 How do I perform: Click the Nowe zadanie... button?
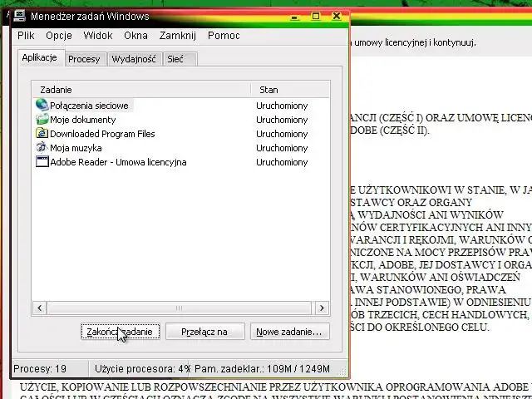(x=289, y=332)
